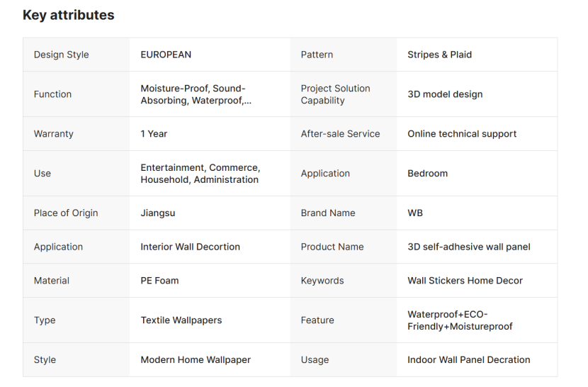This screenshot has width=588, height=387.
Task: Select Interior Wall Decortion value
Action: click(190, 247)
